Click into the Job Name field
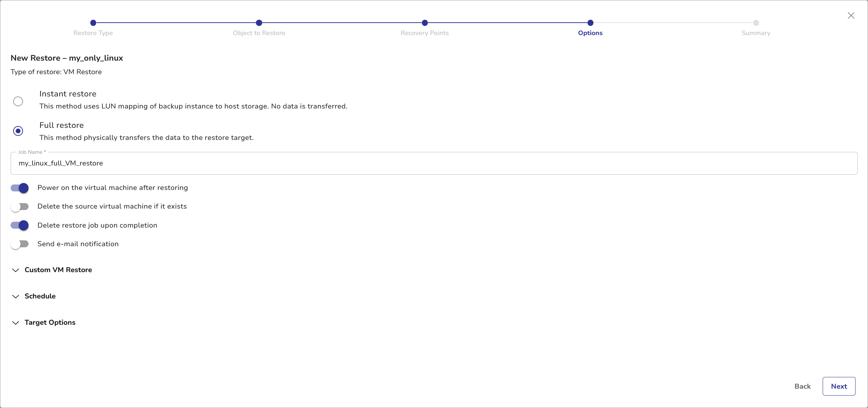This screenshot has width=868, height=408. tap(434, 163)
